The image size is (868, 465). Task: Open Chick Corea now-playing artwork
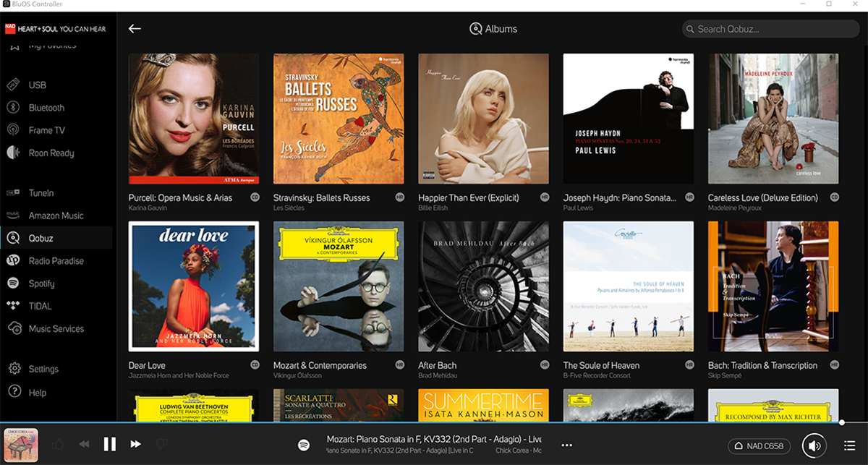coord(21,445)
